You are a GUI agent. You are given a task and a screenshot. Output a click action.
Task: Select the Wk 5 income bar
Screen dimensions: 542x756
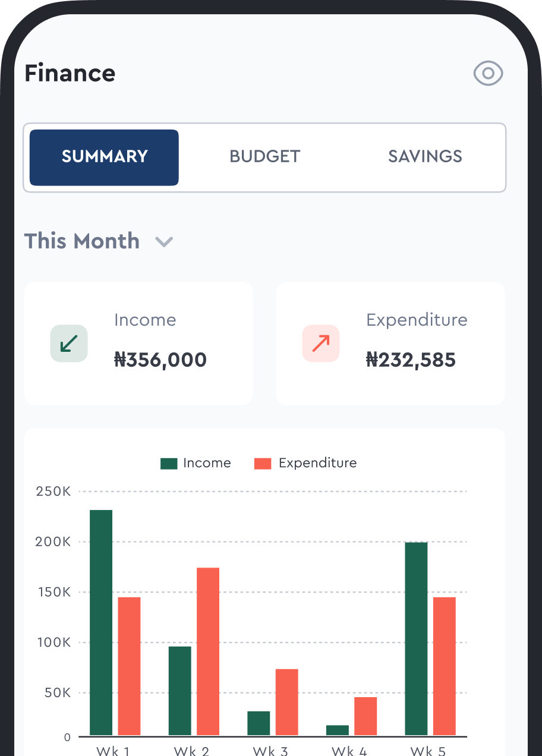click(x=416, y=638)
